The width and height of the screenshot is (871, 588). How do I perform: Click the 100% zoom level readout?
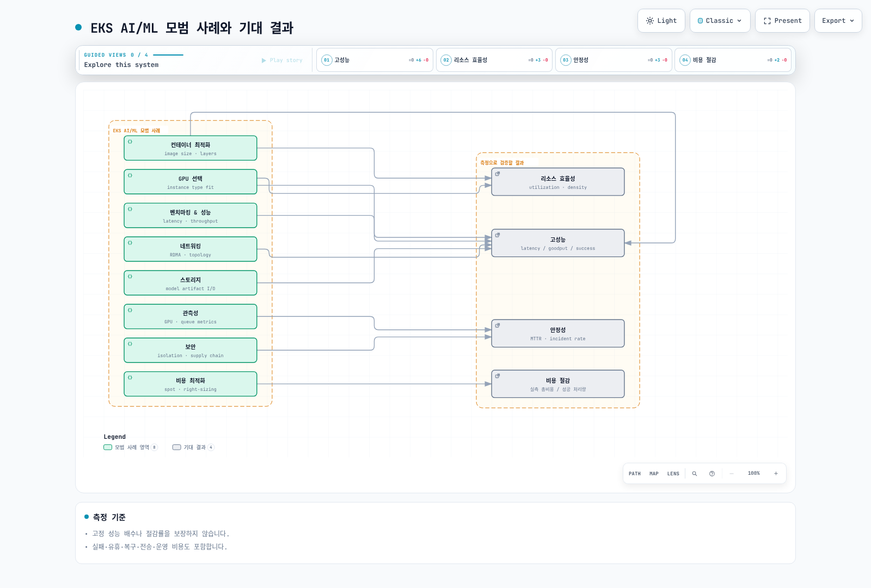coord(754,474)
